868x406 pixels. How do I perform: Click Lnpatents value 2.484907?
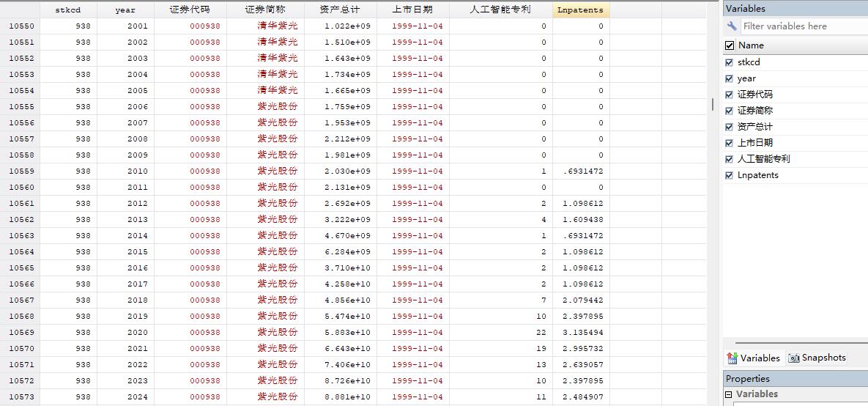coord(585,396)
